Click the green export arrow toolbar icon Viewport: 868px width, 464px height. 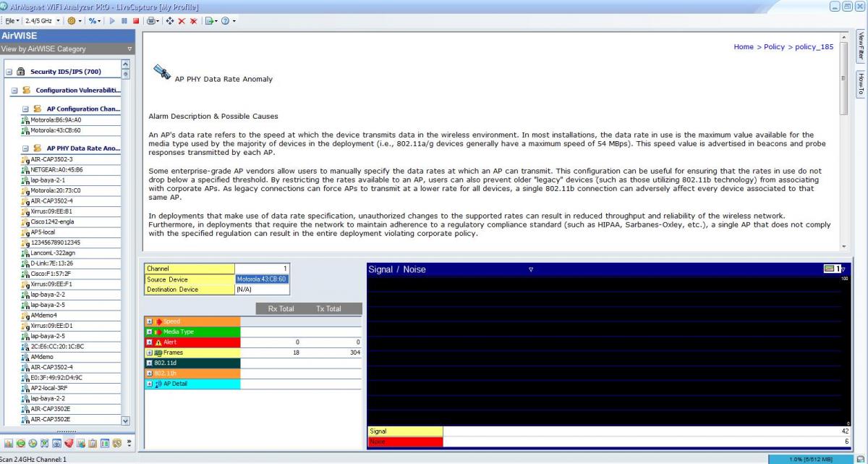coord(208,21)
